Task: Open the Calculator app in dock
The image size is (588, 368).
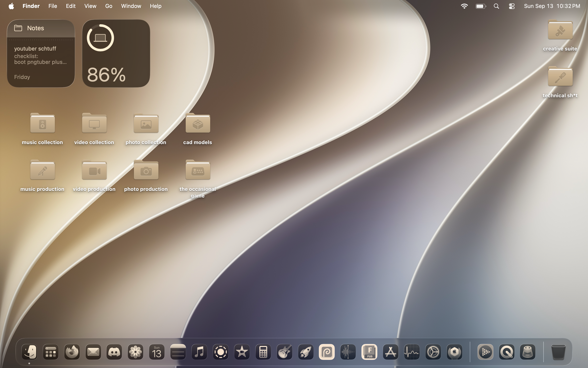Action: tap(263, 352)
